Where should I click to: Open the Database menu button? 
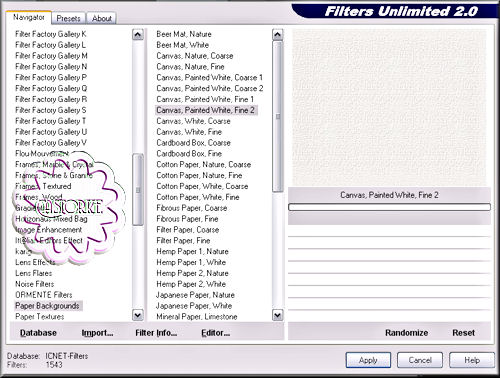tap(38, 333)
